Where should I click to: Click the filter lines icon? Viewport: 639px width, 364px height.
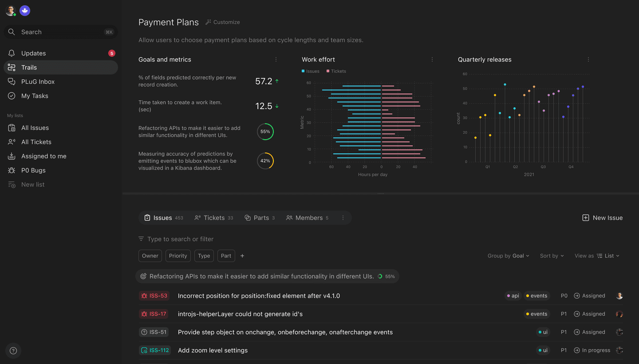141,239
